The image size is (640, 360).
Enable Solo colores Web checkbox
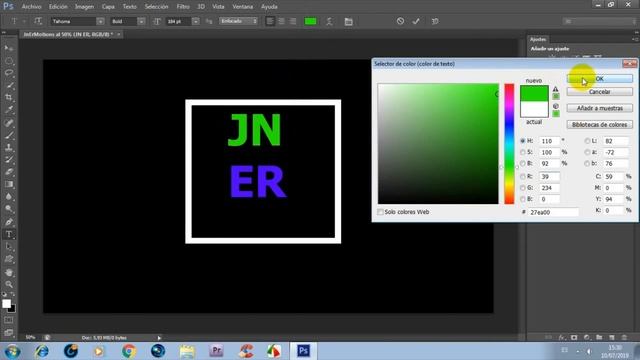pyautogui.click(x=380, y=212)
